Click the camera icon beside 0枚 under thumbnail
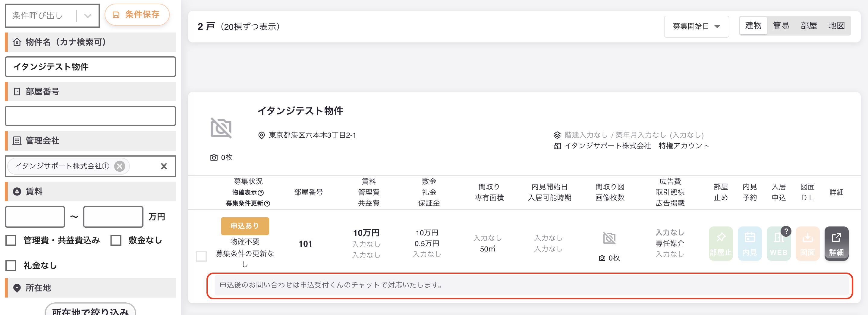 pos(214,157)
